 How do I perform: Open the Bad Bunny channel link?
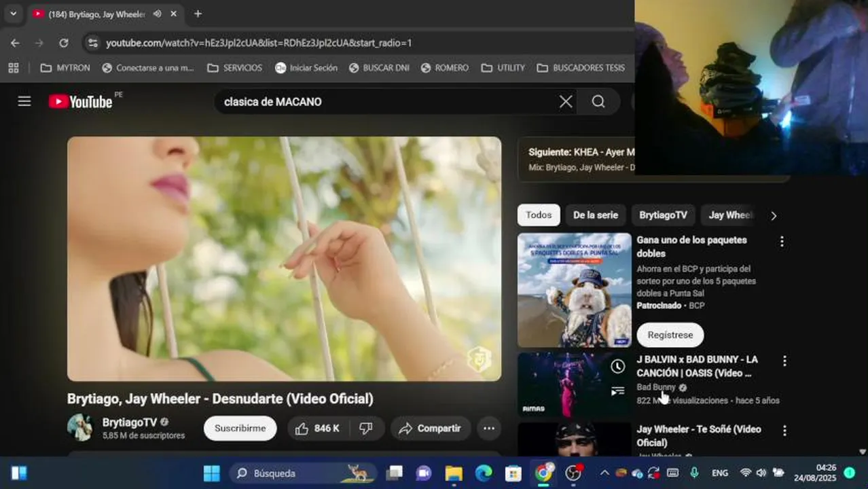tap(656, 387)
